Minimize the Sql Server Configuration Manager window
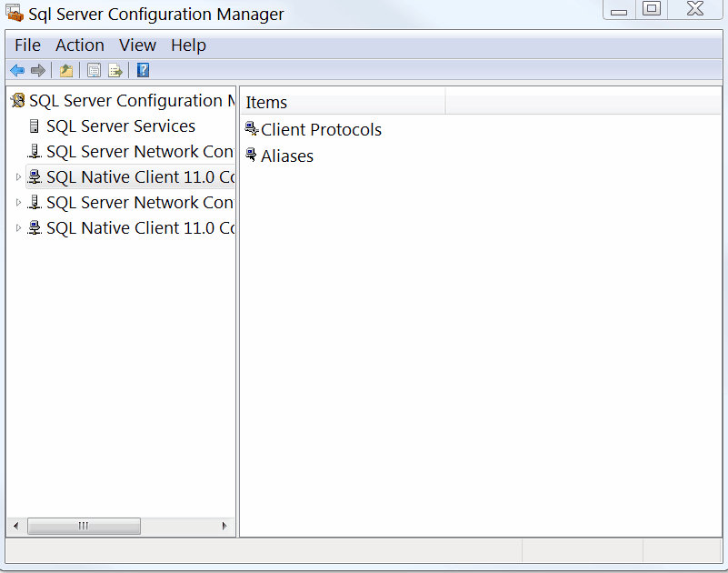Viewport: 728px width, 573px height. tap(618, 9)
